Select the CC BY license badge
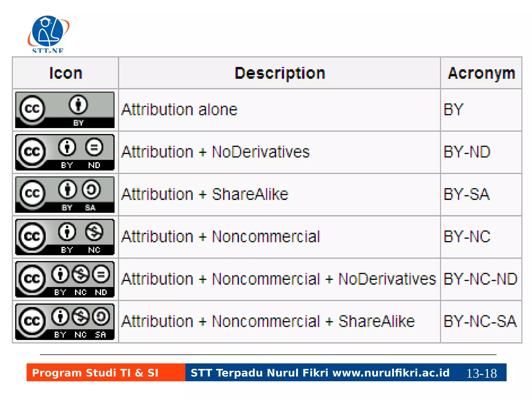The width and height of the screenshot is (532, 399). [65, 110]
